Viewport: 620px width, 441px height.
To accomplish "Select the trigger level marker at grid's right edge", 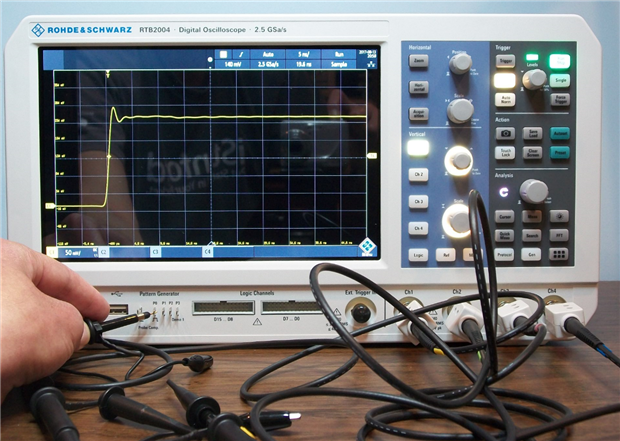I will point(372,156).
